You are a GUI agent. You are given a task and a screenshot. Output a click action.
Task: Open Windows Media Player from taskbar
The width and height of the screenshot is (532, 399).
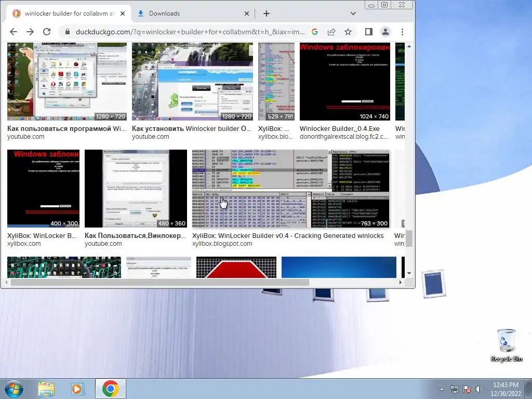77,389
